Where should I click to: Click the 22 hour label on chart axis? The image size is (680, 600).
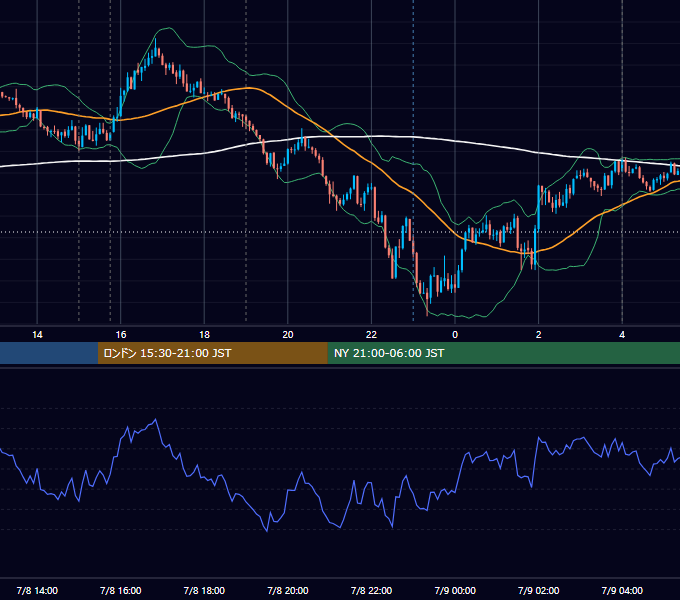pos(371,335)
